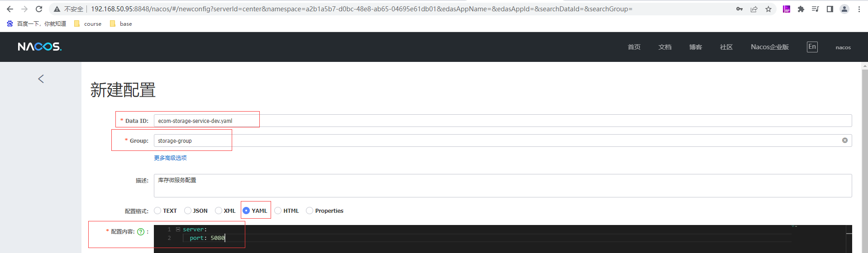Bookmark this page with the star icon
This screenshot has width=868, height=253.
[x=768, y=9]
